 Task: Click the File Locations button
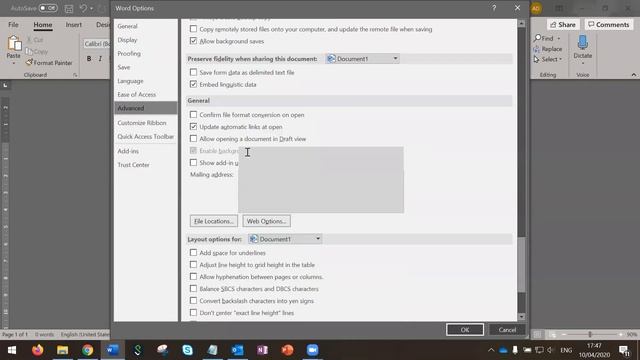[x=213, y=221]
